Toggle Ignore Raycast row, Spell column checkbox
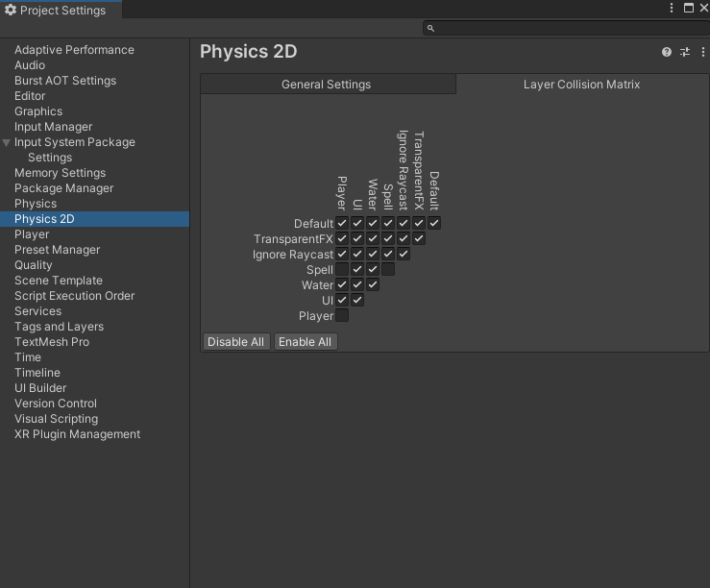Viewport: 710px width, 588px height. [x=388, y=254]
